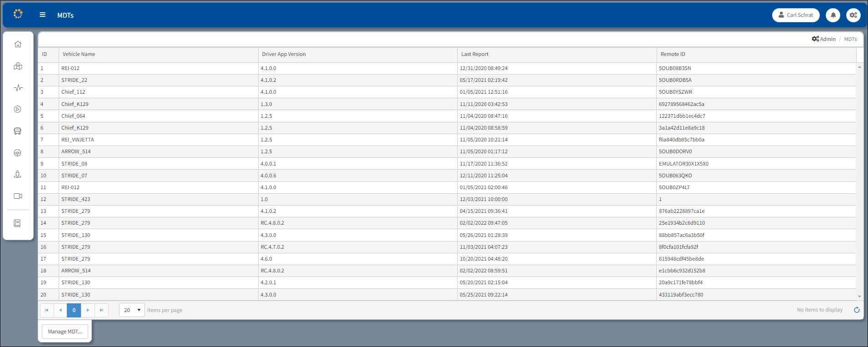868x347 pixels.
Task: Open the video camera icon in sidebar
Action: click(x=18, y=196)
